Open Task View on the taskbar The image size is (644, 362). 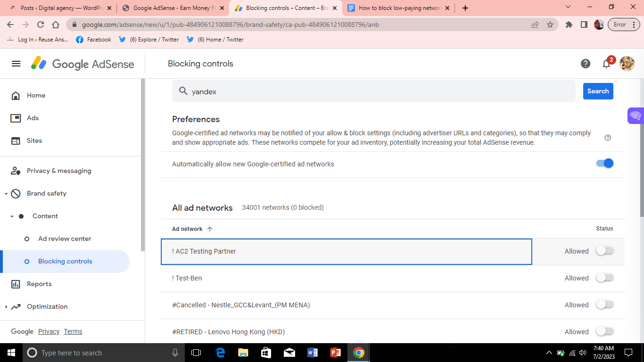tap(196, 353)
